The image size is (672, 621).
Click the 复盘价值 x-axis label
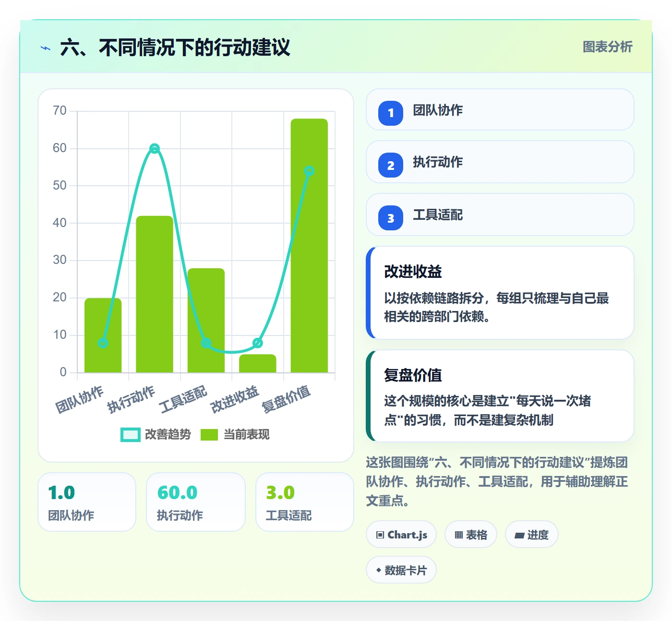coord(286,399)
